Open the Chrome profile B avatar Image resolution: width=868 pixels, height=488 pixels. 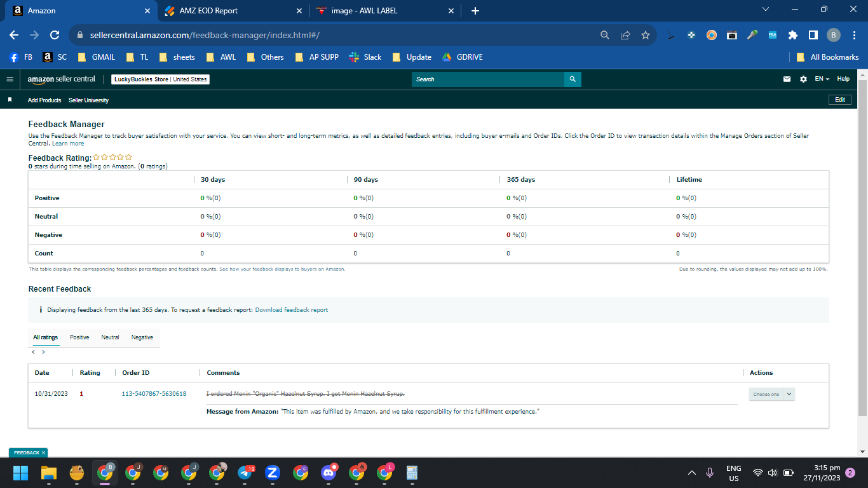click(834, 36)
